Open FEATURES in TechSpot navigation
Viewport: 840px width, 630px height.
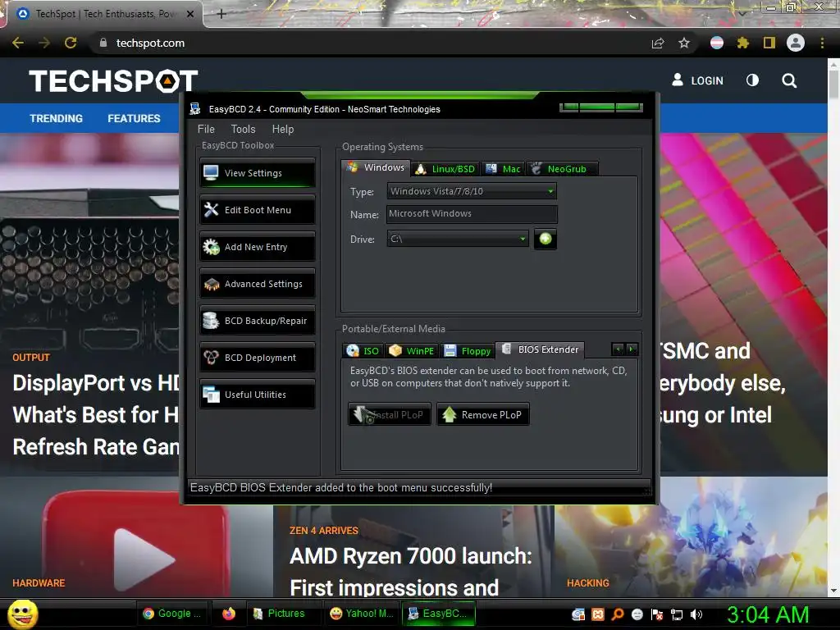tap(134, 118)
